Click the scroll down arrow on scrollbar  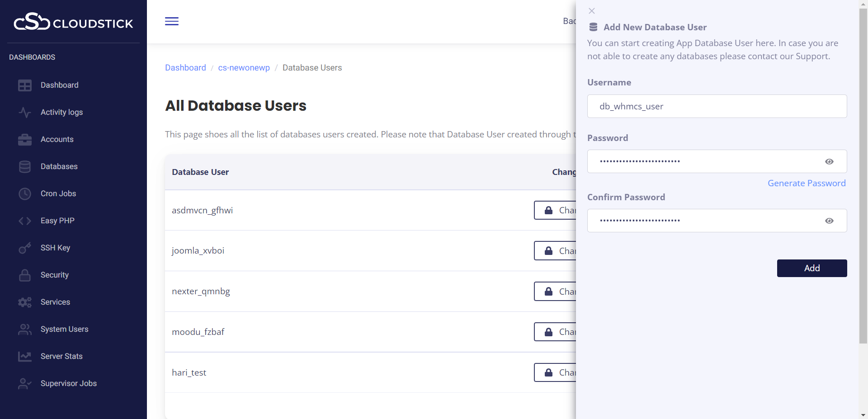click(863, 414)
